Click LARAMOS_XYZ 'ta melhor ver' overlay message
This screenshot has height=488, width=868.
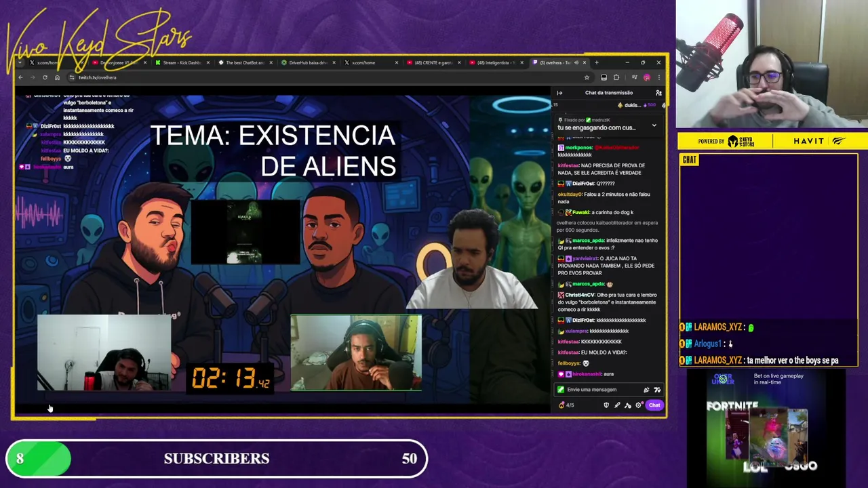tap(760, 361)
